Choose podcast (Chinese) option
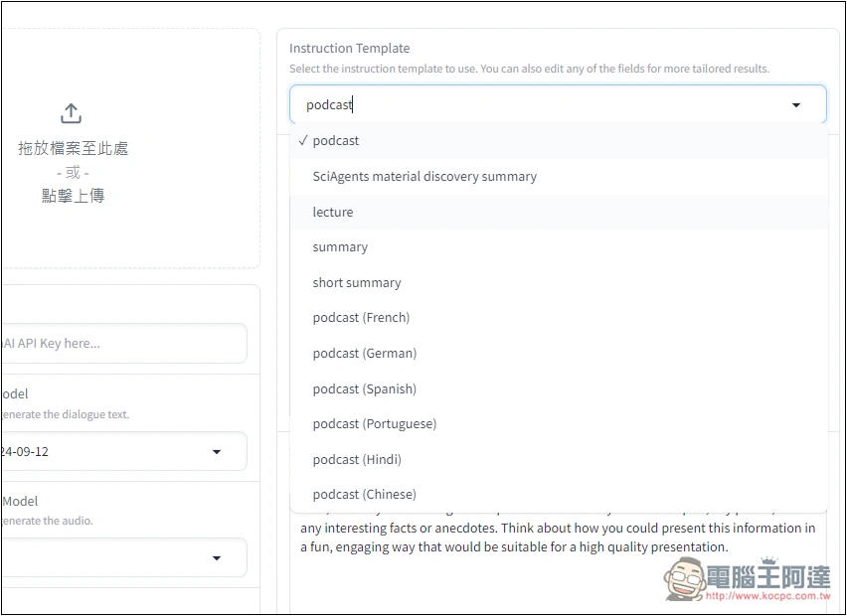Image resolution: width=847 pixels, height=616 pixels. 559,495
